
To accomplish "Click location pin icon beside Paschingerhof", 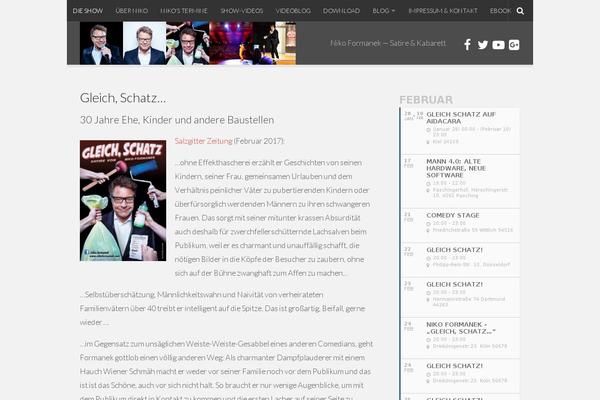I will (428, 190).
